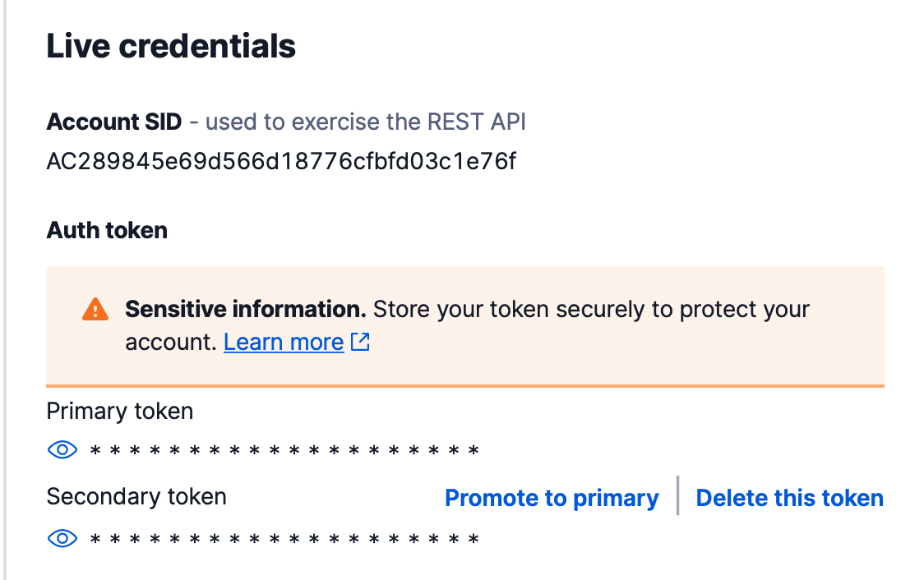The image size is (924, 580).
Task: Click the masked primary token asterisks
Action: coord(284,451)
